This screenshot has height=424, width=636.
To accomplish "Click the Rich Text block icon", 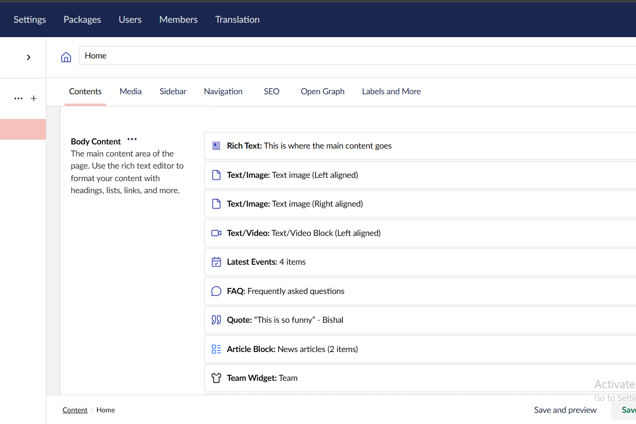I will click(x=216, y=146).
